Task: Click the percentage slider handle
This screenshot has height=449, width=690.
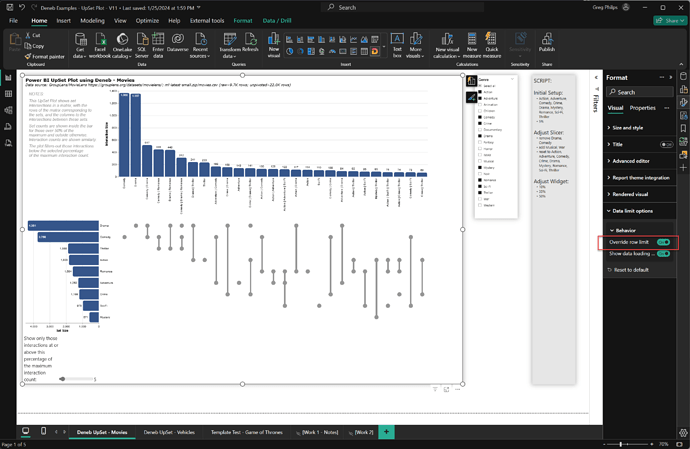Action: click(62, 379)
